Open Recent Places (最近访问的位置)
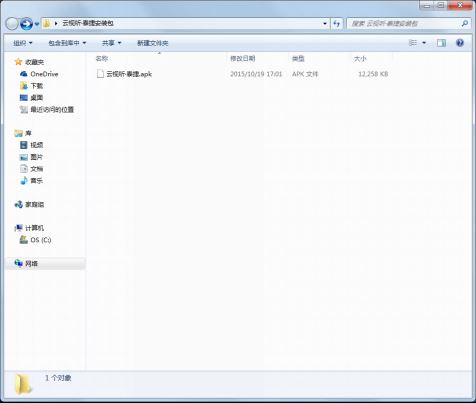 (x=52, y=110)
